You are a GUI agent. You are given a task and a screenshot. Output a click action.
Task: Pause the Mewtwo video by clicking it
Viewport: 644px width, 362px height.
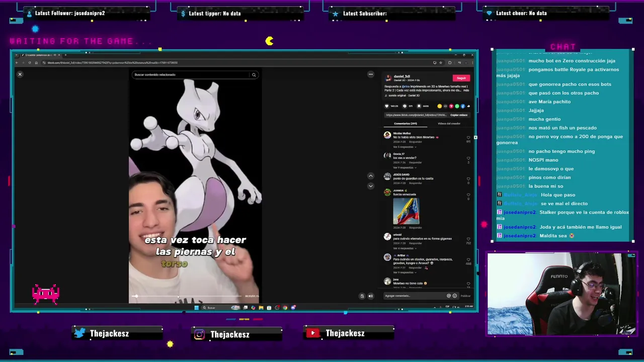point(195,186)
